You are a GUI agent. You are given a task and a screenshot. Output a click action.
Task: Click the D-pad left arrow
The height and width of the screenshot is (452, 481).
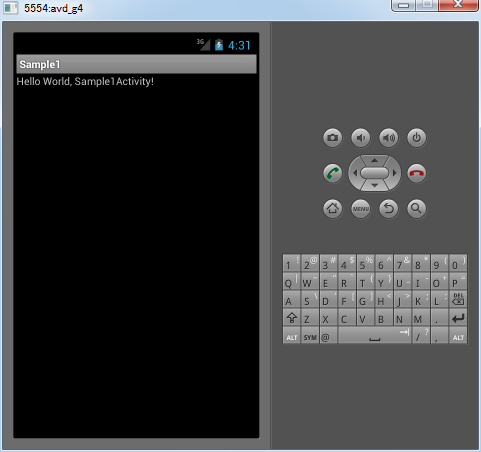pyautogui.click(x=355, y=173)
